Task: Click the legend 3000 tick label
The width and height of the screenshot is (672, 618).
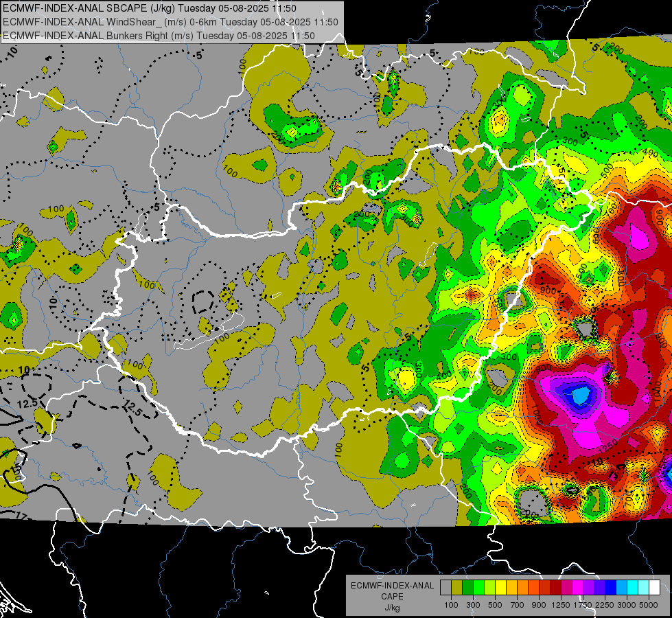Action: click(x=627, y=605)
